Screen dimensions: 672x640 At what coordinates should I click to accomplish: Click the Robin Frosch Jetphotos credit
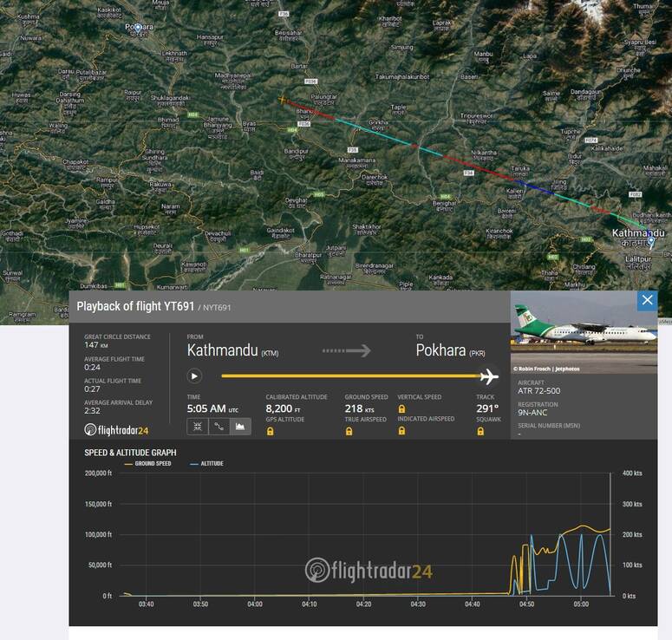pyautogui.click(x=546, y=369)
